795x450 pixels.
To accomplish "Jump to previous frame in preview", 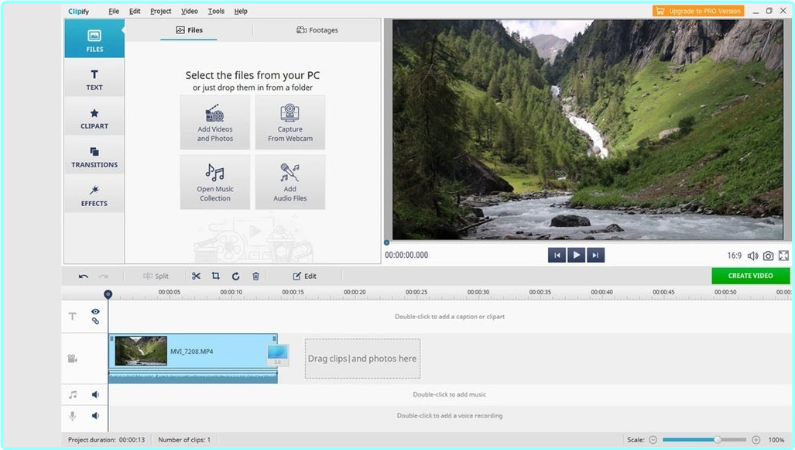I will 557,255.
